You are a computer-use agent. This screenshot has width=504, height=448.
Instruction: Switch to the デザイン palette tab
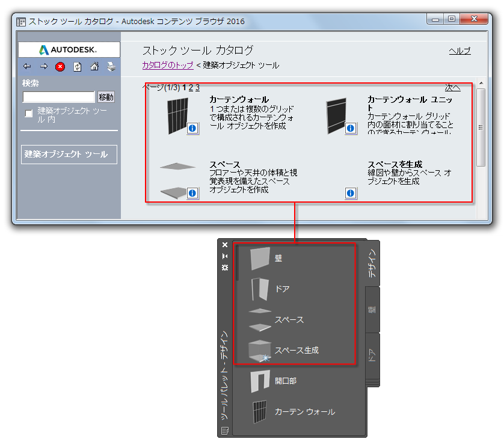(x=372, y=263)
